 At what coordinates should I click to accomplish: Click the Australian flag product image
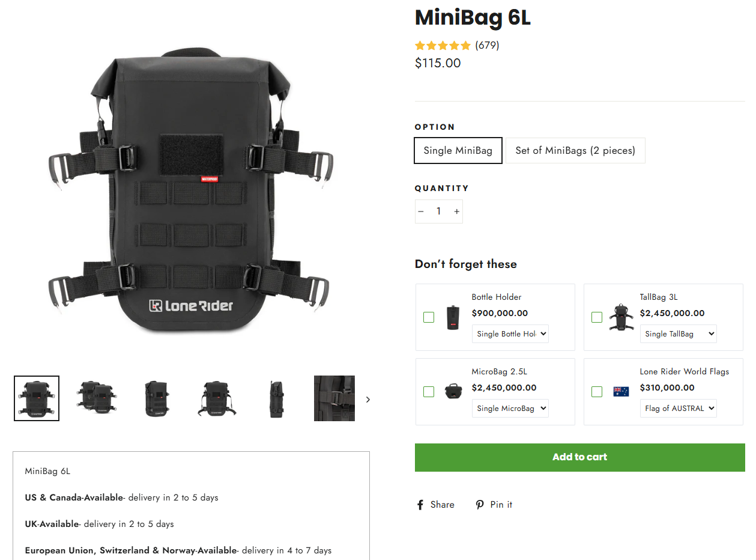pyautogui.click(x=621, y=392)
